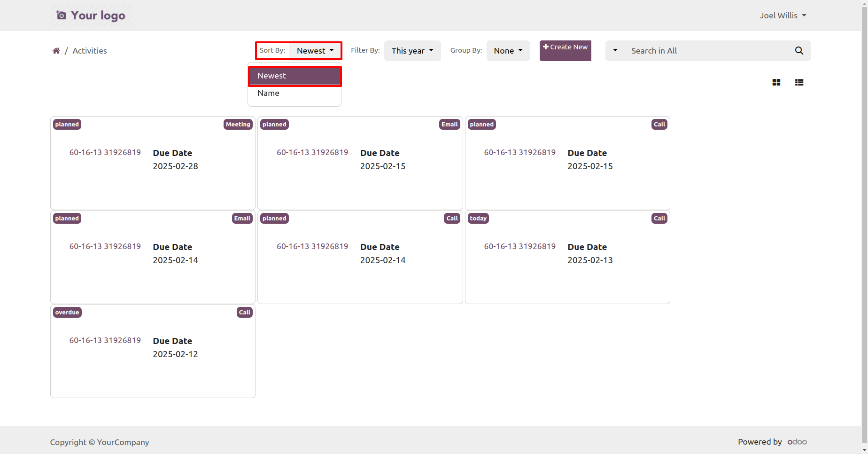The height and width of the screenshot is (454, 868).
Task: Click the today status badge
Action: pyautogui.click(x=478, y=219)
